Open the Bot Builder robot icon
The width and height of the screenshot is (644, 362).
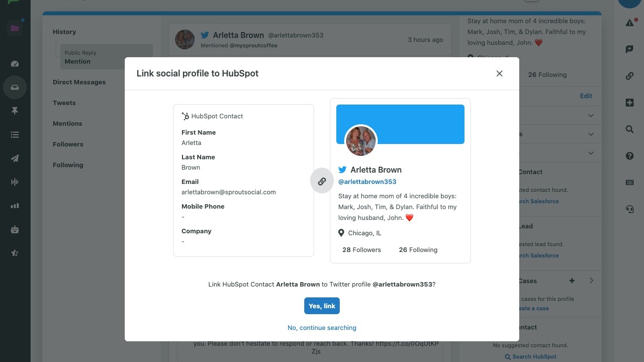pos(15,228)
